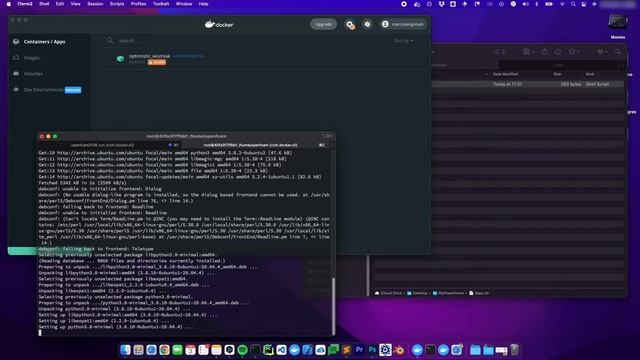Screen dimensions: 640x360
Task: Click the Finder share icon
Action: pos(545,52)
